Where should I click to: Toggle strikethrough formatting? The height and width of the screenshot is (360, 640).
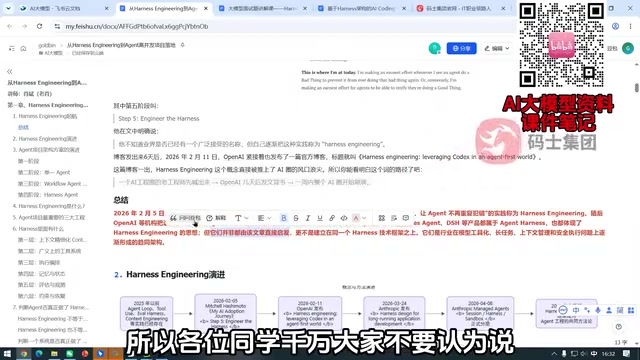tap(296, 218)
